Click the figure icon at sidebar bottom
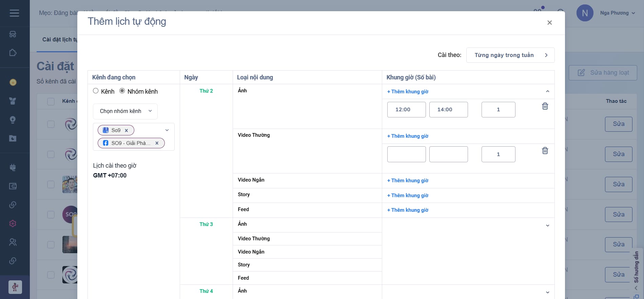Screen dimensions: 644x299 click(x=15, y=287)
